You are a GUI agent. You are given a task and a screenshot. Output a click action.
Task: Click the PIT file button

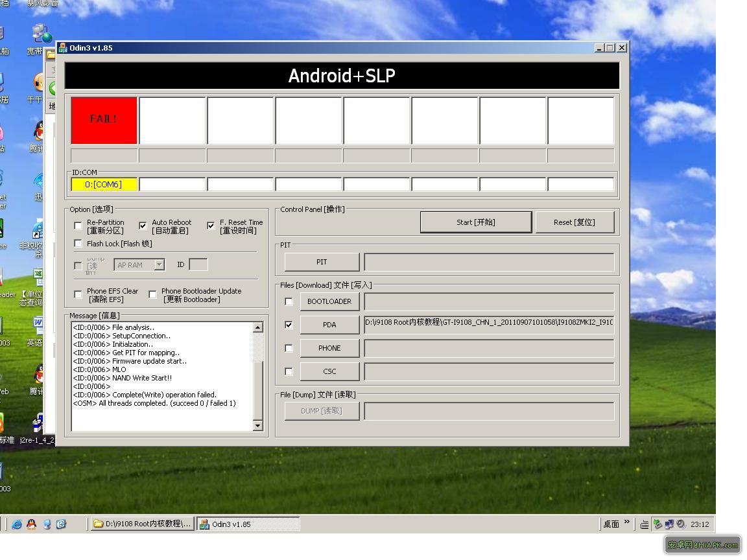pyautogui.click(x=322, y=262)
